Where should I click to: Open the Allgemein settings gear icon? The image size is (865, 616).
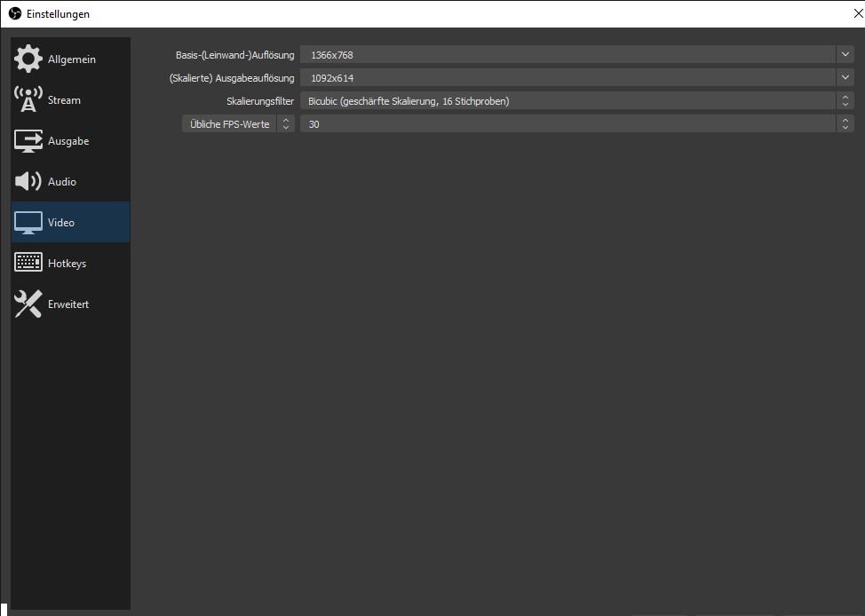pos(28,59)
